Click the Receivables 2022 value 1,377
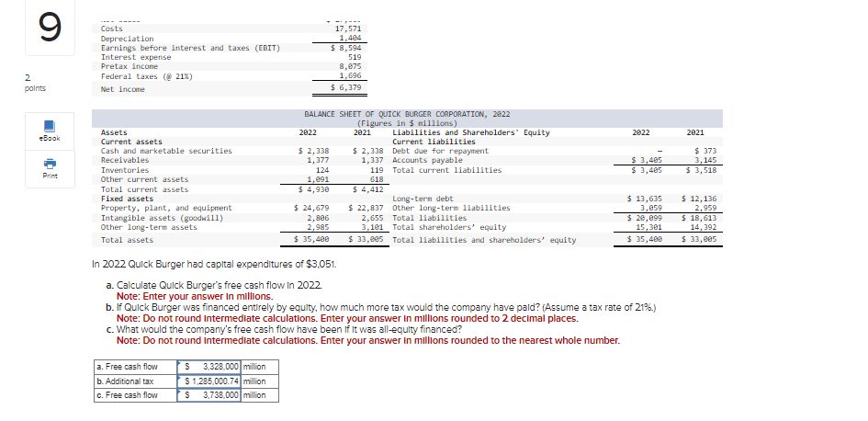This screenshot has width=868, height=421. coord(319,160)
